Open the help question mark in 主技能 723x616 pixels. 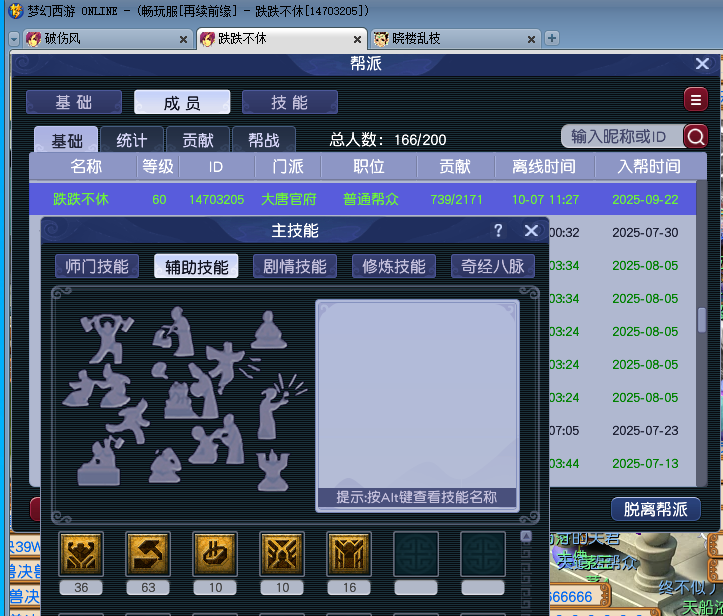[x=498, y=230]
